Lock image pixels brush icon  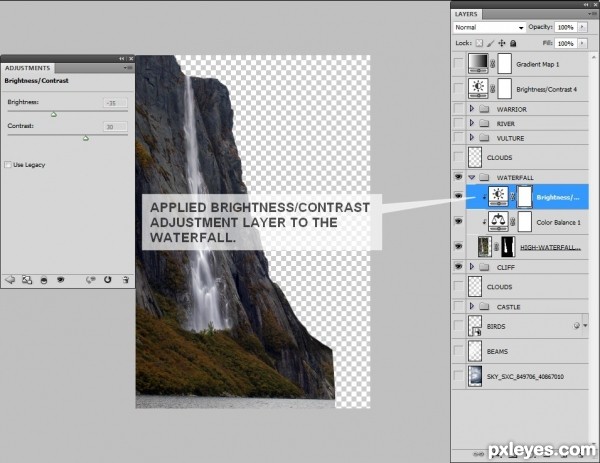pos(491,43)
